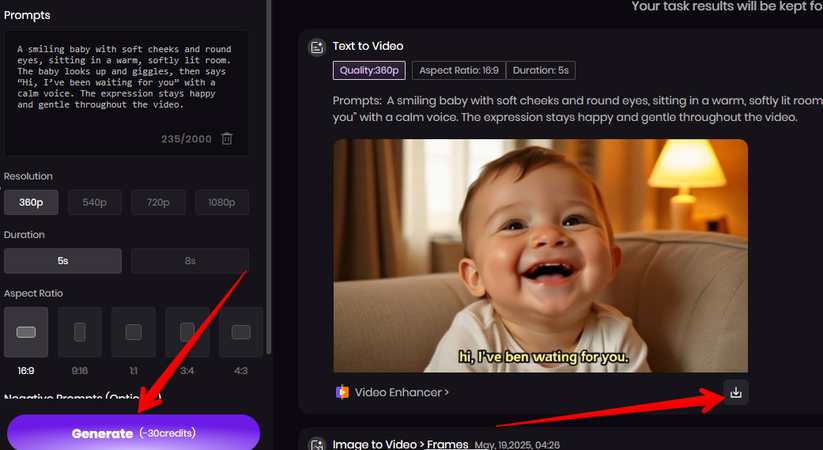
Task: Click the Quality:360p tag
Action: click(369, 70)
